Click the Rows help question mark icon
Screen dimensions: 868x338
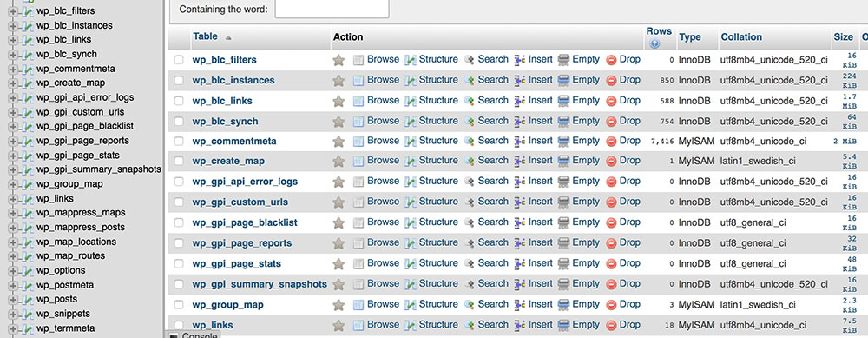coord(655,43)
